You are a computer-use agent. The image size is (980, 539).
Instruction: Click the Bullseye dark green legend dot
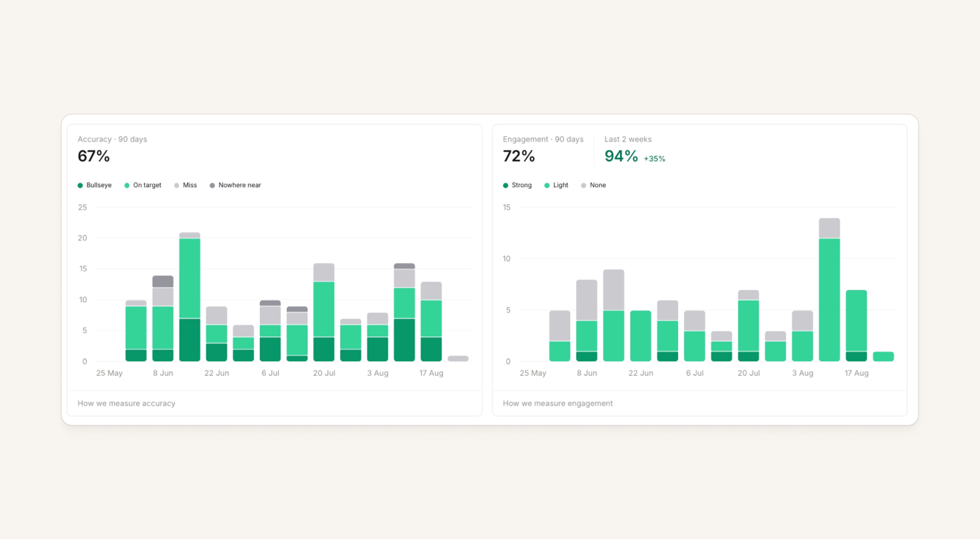click(80, 185)
